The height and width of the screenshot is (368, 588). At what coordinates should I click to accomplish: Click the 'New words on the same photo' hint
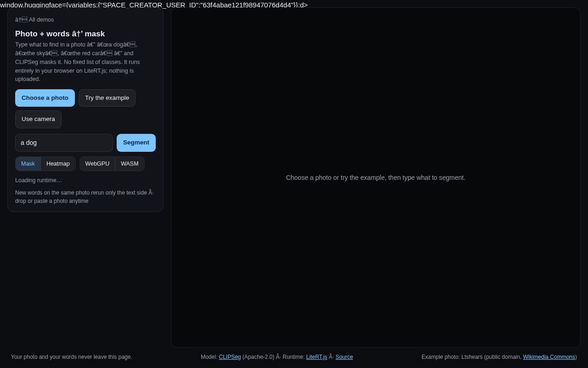point(85,197)
